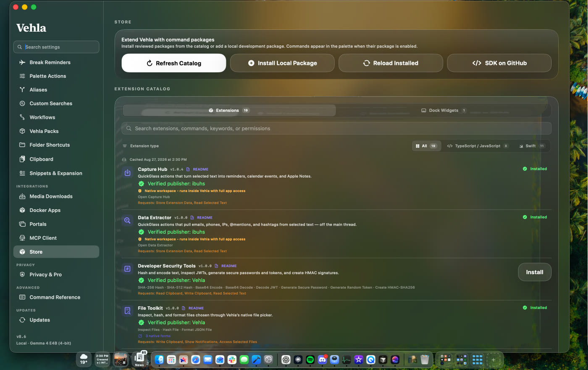Click the weather widget showing 19°

point(84,359)
